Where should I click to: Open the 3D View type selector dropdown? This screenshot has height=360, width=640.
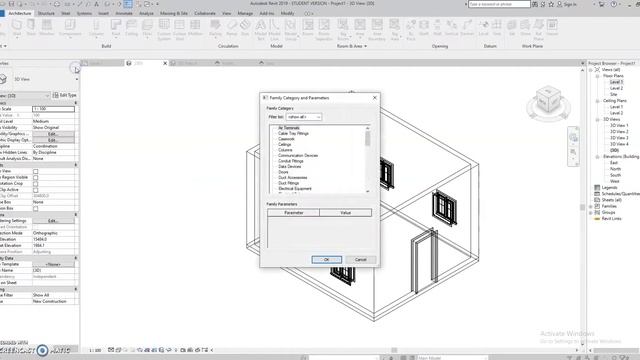tap(77, 79)
